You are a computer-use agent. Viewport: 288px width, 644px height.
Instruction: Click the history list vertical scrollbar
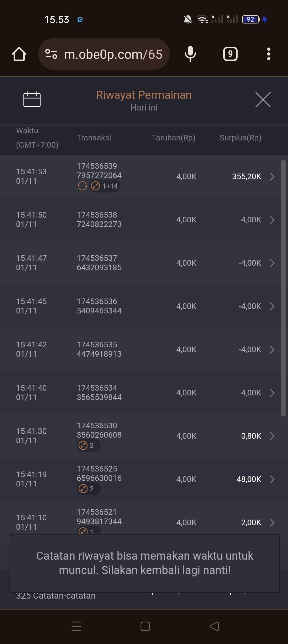[283, 288]
